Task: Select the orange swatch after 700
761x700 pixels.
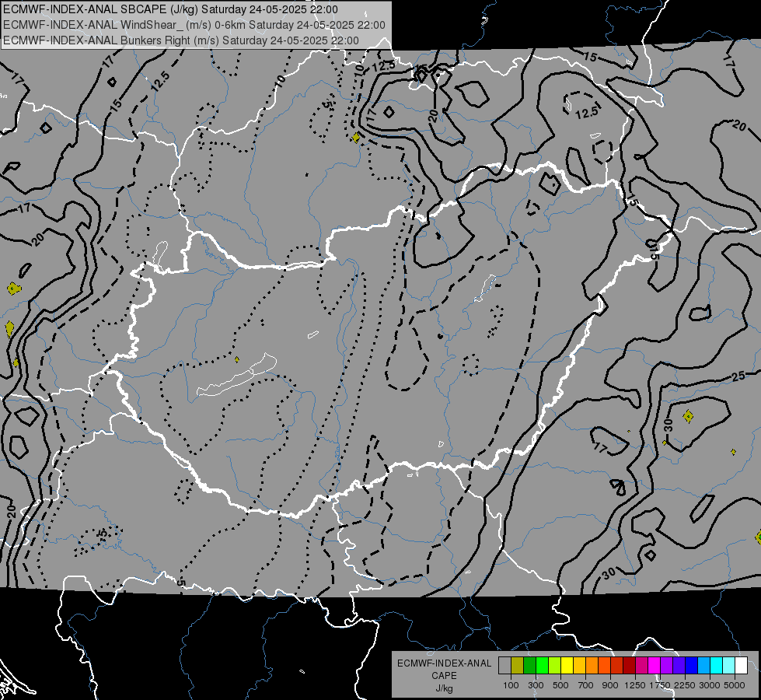Action: click(x=592, y=665)
